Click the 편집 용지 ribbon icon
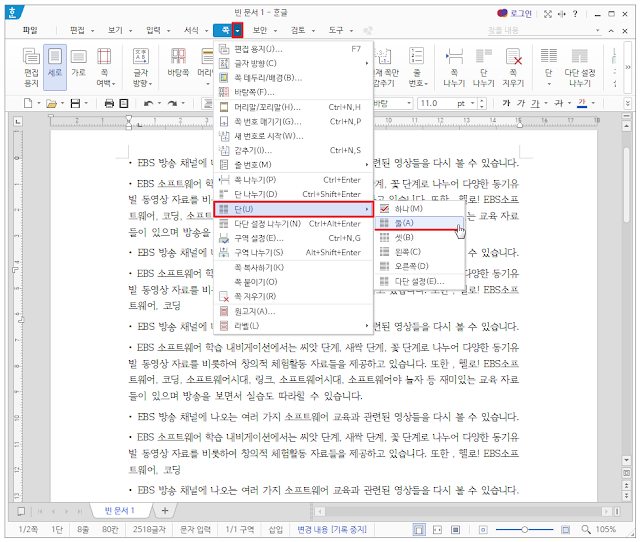Screen dimensions: 640x542 (x=31, y=67)
